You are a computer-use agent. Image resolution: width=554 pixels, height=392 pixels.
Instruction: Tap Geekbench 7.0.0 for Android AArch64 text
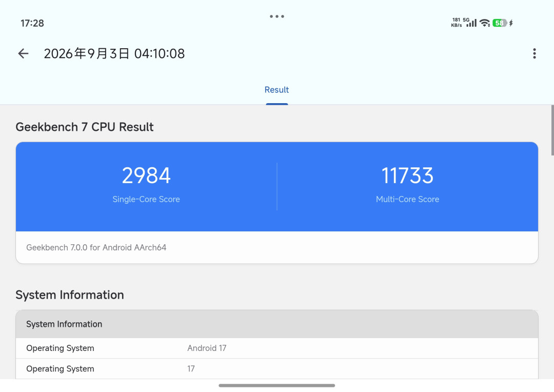[96, 247]
